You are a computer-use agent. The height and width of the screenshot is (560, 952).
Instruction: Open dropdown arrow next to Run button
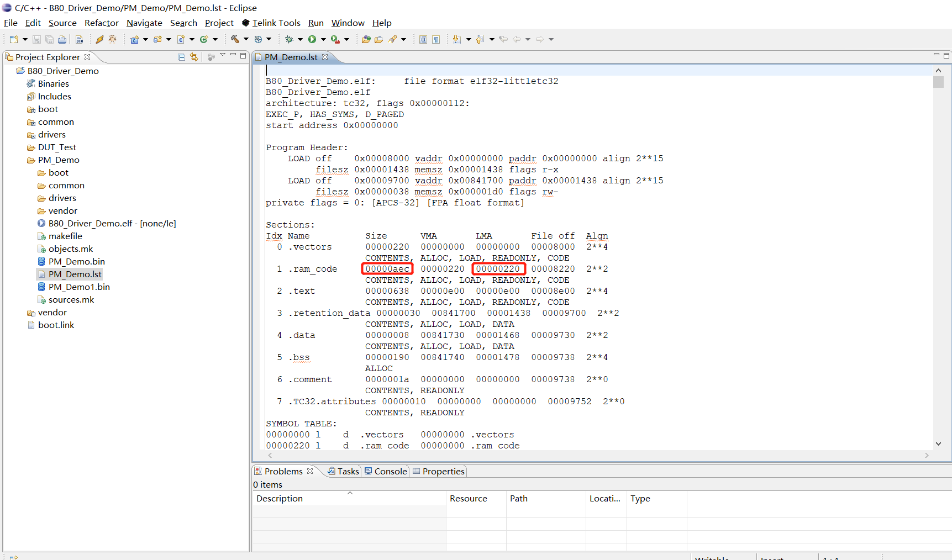pos(323,39)
